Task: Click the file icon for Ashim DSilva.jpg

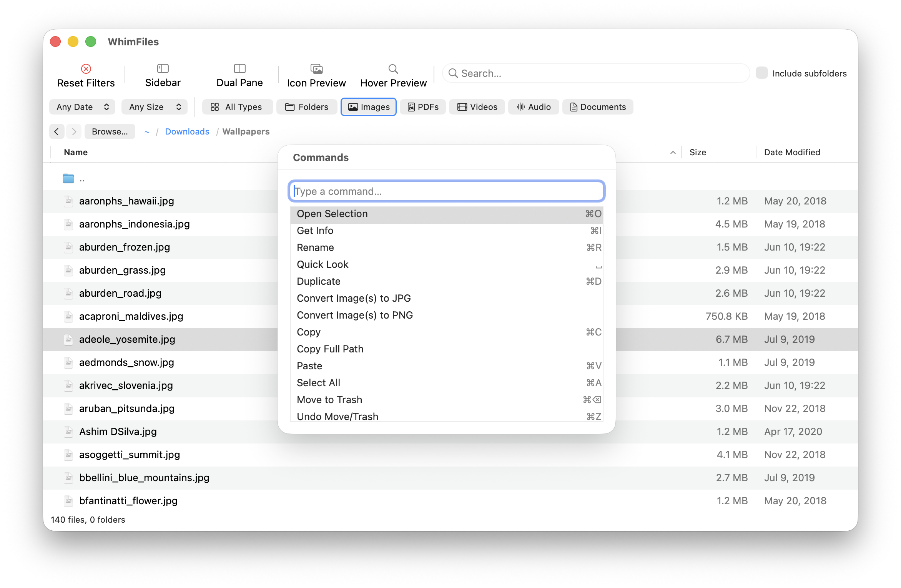Action: coord(68,432)
